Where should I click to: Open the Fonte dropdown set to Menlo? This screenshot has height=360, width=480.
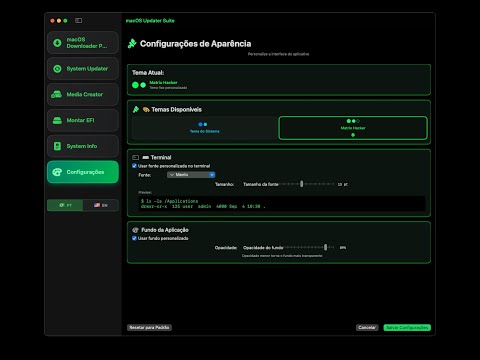(x=191, y=175)
